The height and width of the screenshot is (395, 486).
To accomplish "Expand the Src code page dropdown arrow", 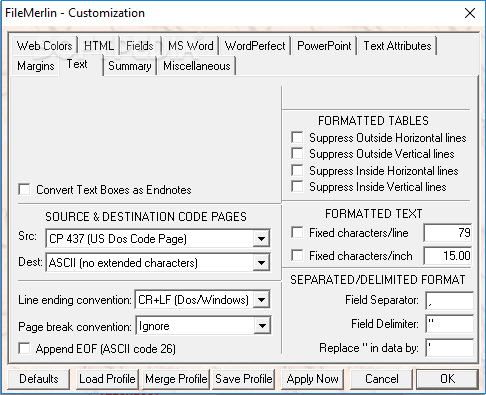I will click(x=261, y=238).
